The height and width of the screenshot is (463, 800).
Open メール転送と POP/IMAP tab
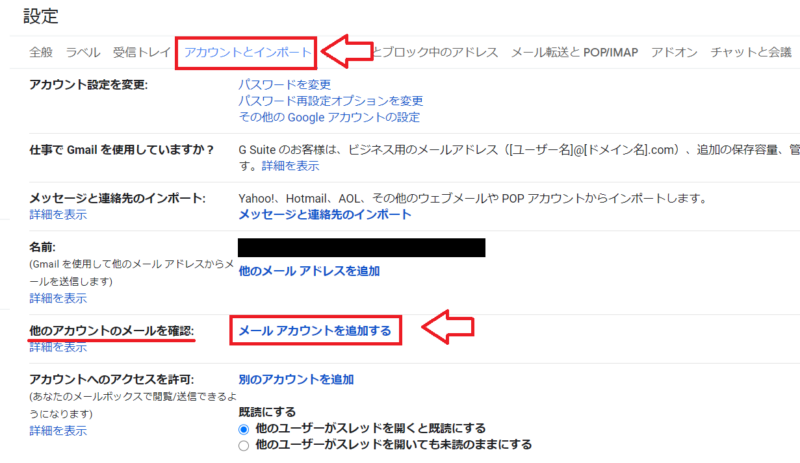click(574, 52)
